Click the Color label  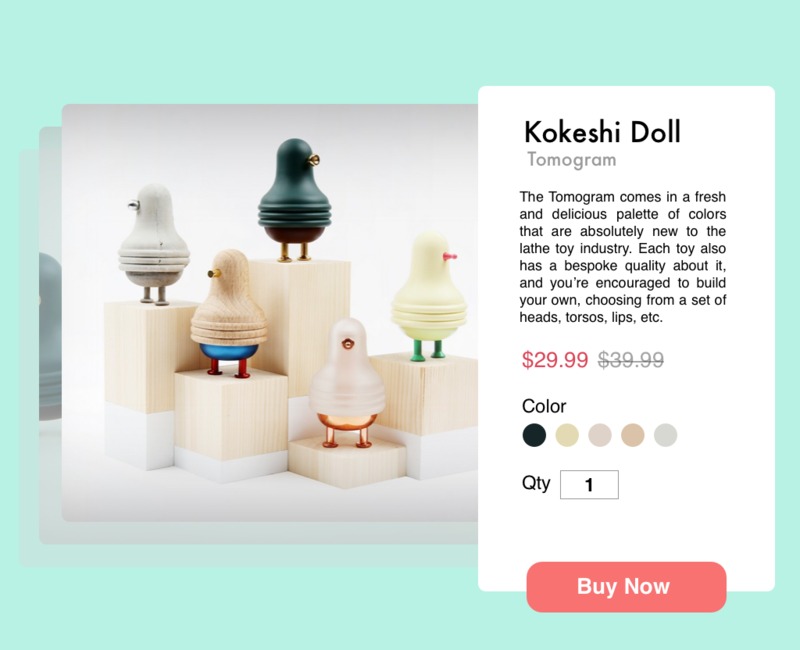(x=544, y=406)
